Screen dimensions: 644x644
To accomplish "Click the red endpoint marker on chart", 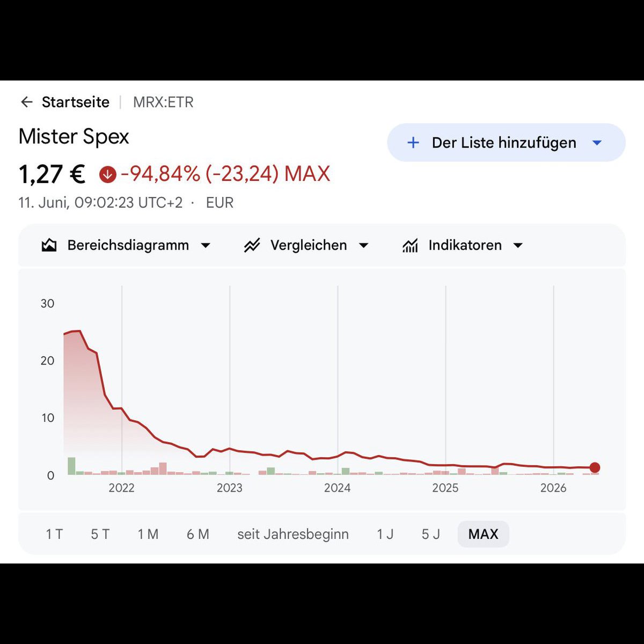I will (595, 467).
